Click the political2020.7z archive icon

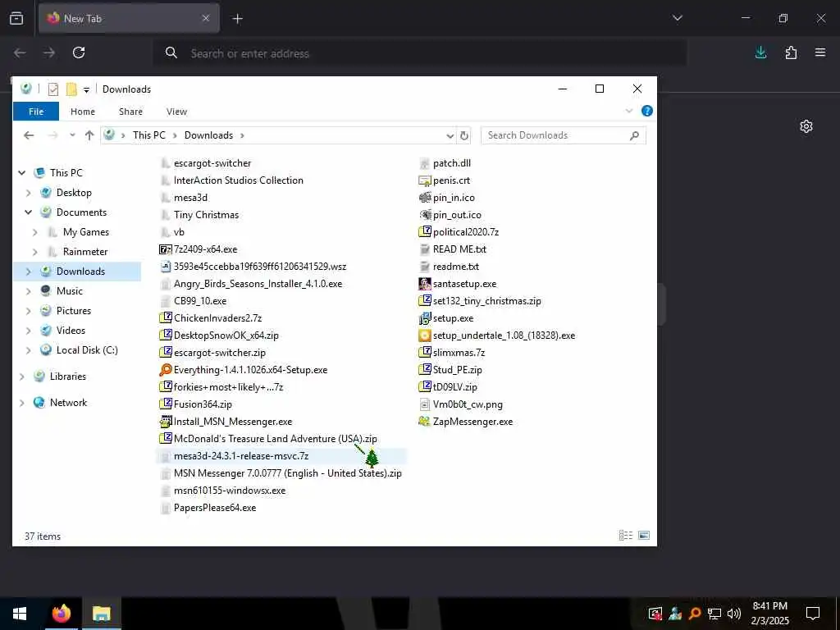tap(425, 232)
